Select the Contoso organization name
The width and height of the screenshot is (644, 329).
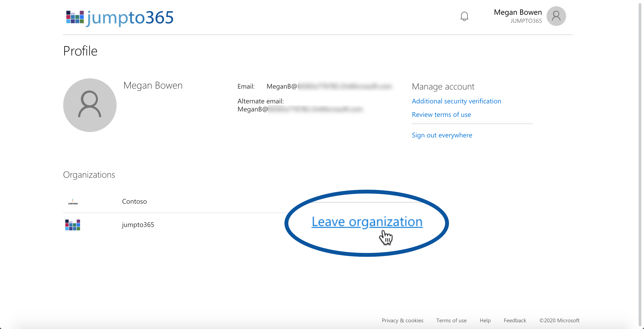pyautogui.click(x=134, y=201)
